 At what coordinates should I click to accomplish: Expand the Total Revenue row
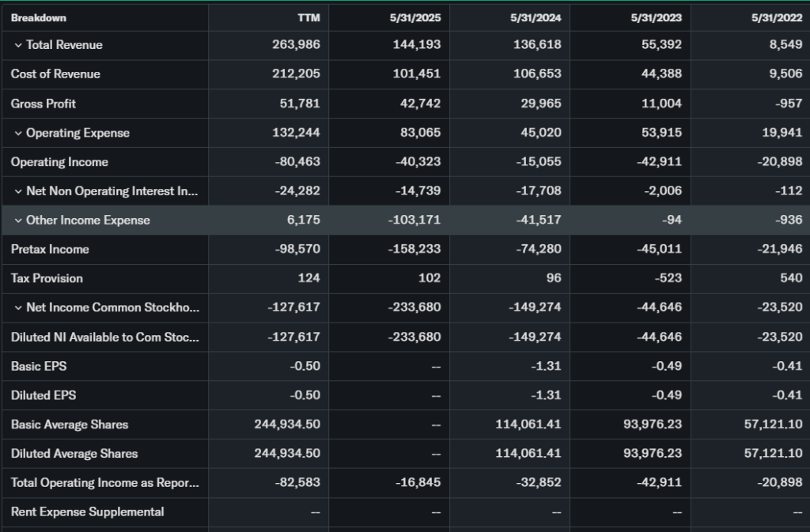(x=18, y=45)
